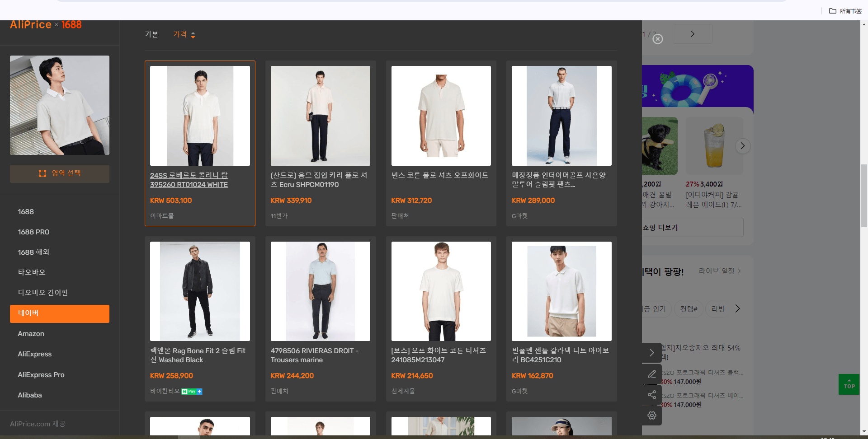This screenshot has height=439, width=868.
Task: Go to the next page arrow button
Action: tap(692, 34)
